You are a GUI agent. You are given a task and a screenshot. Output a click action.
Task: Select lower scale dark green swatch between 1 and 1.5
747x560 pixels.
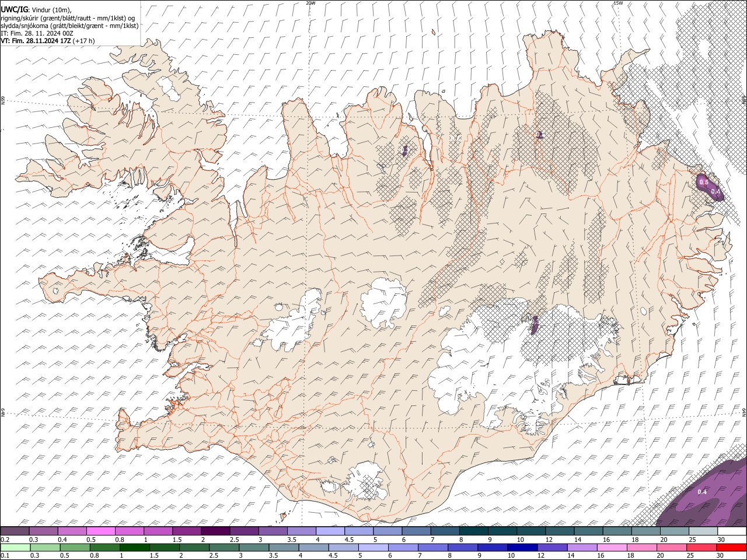(134, 547)
